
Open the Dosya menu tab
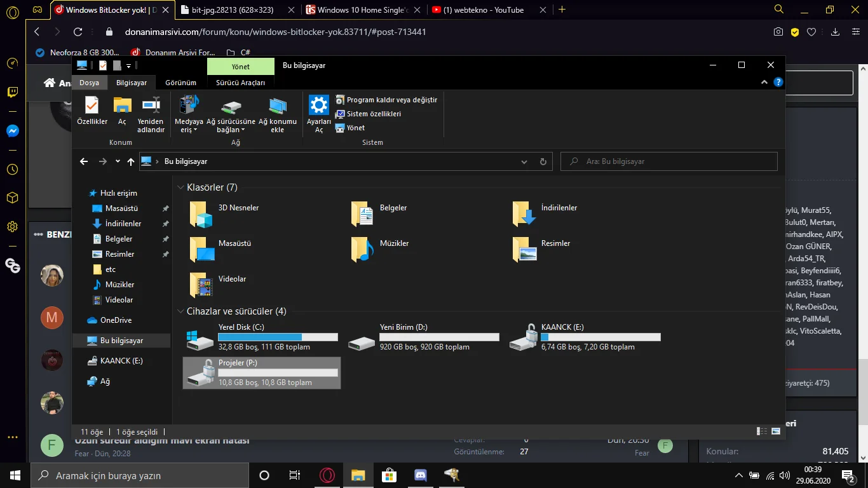(x=89, y=83)
